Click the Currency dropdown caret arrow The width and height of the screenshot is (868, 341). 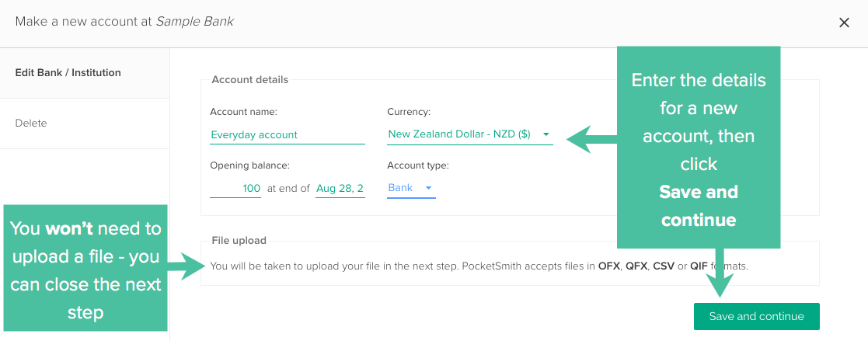coord(546,134)
